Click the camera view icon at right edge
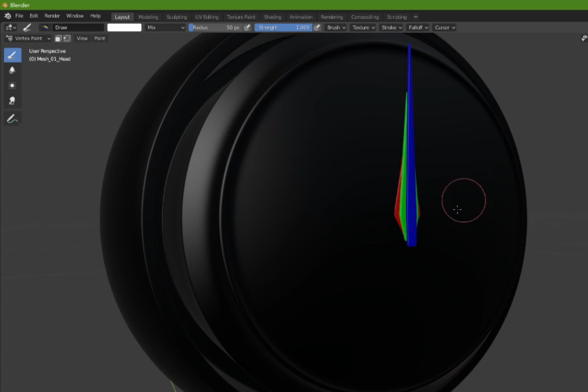 tap(584, 38)
